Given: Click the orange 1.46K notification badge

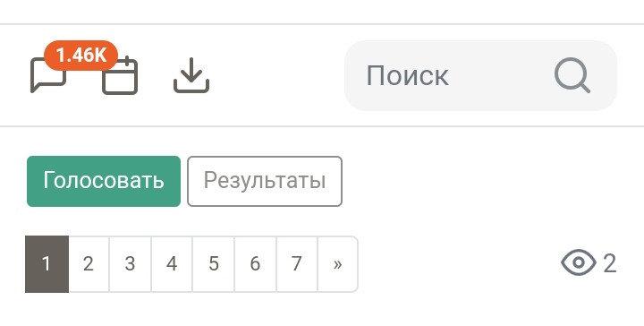Looking at the screenshot, I should click(80, 56).
